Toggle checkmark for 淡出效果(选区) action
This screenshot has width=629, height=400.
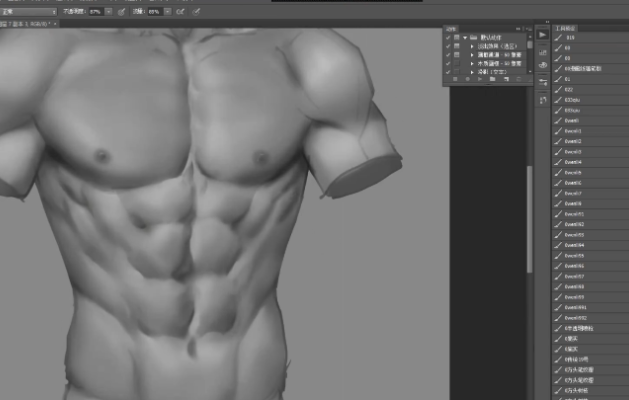click(x=448, y=46)
